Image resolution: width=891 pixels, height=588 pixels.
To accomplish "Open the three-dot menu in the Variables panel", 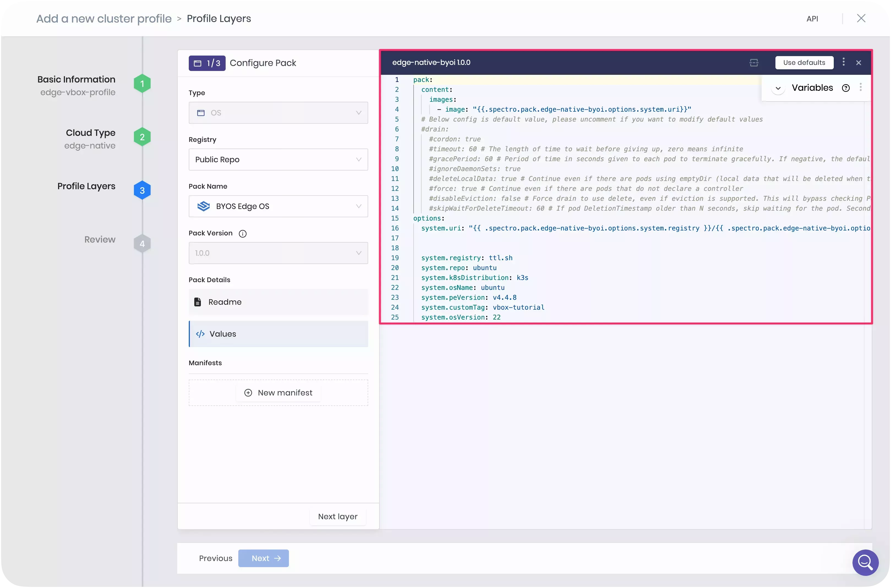I will (861, 87).
